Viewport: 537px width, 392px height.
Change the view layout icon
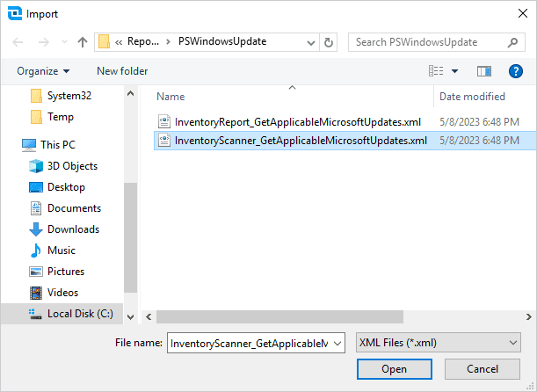pyautogui.click(x=436, y=71)
